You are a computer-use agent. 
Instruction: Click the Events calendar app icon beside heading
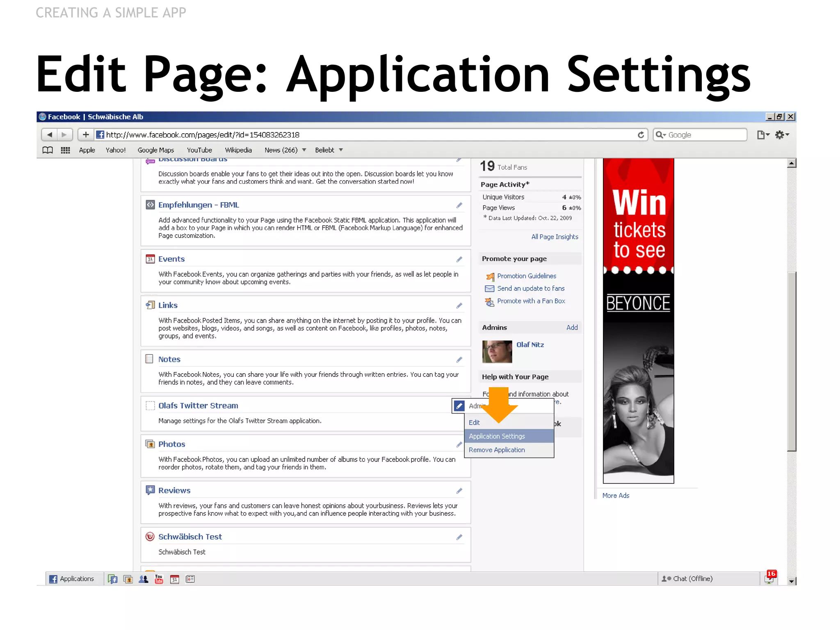150,259
